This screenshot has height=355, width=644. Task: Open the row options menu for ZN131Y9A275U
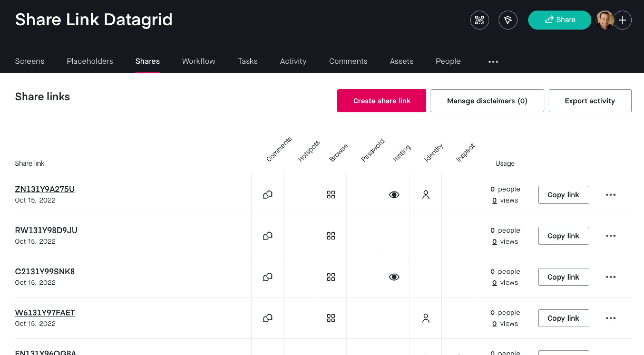(611, 195)
